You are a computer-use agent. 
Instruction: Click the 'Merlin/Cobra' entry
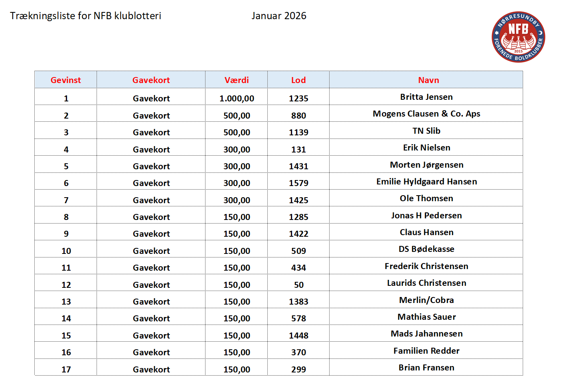(426, 300)
